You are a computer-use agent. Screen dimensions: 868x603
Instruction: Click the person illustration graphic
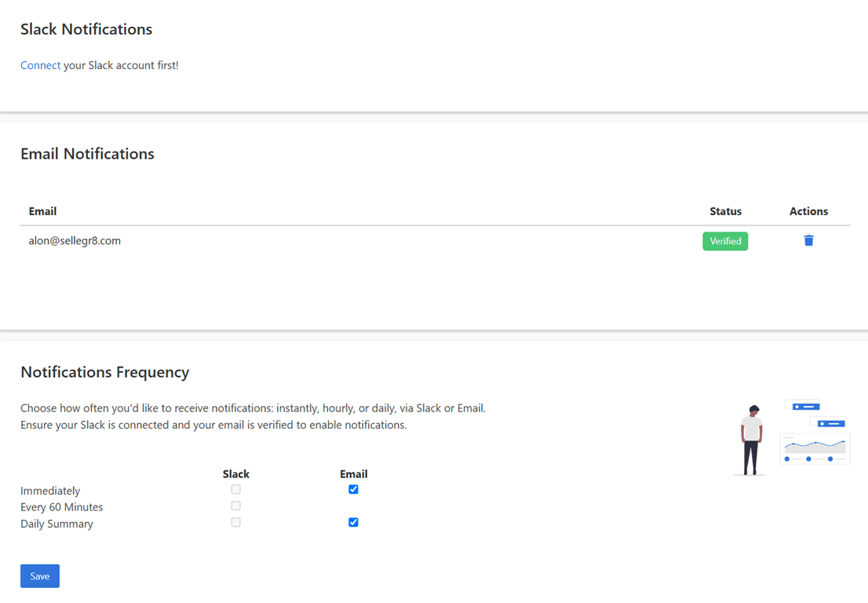coord(750,438)
